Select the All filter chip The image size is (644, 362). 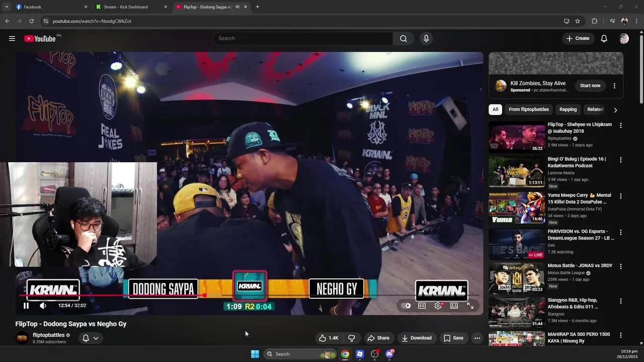click(496, 110)
